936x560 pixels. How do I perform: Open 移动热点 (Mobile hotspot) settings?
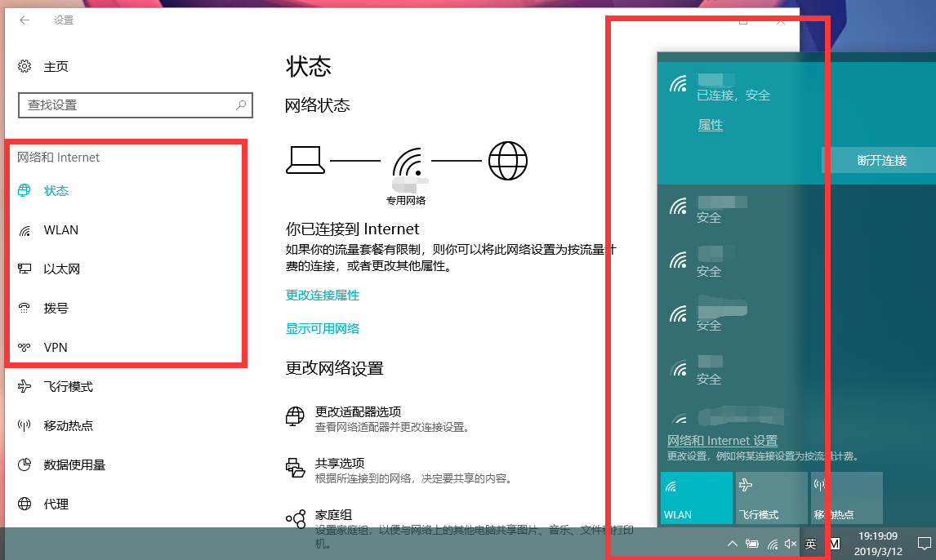[66, 425]
